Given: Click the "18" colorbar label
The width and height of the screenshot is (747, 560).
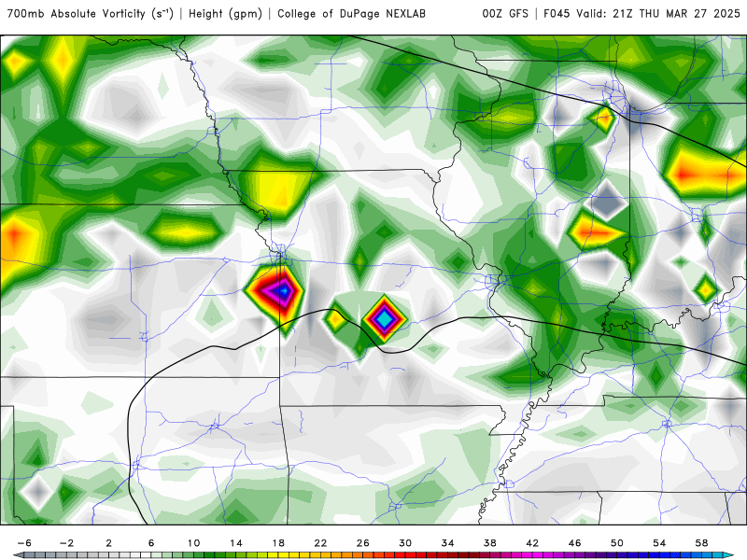Looking at the screenshot, I should point(278,543).
